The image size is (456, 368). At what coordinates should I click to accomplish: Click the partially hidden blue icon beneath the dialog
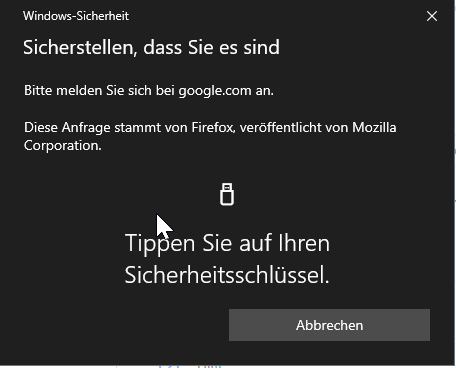click(169, 367)
